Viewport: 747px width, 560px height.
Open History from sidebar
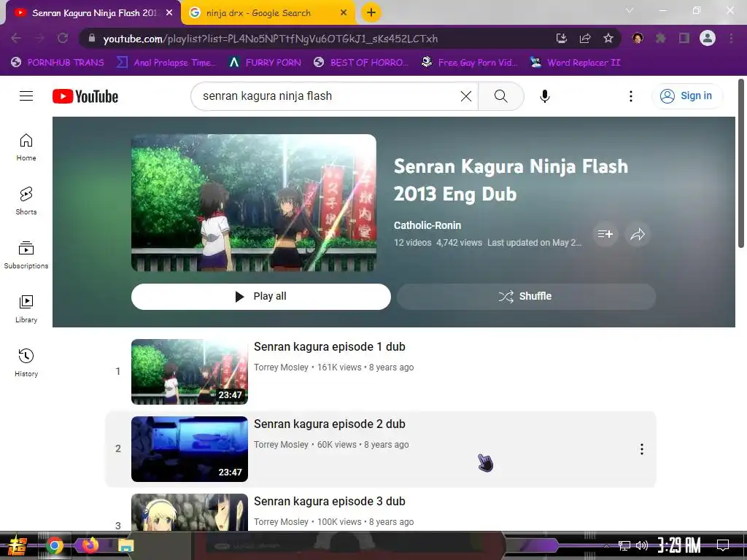[26, 363]
